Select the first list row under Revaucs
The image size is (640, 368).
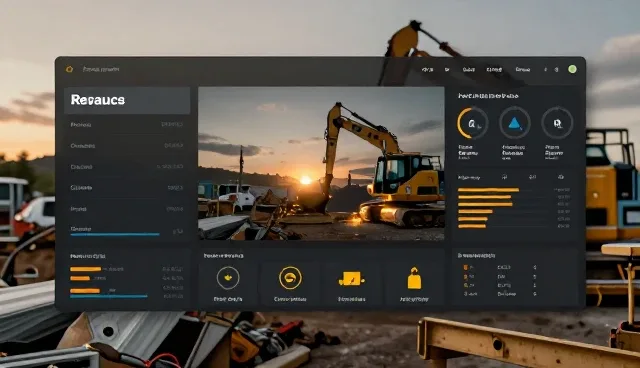tap(127, 124)
